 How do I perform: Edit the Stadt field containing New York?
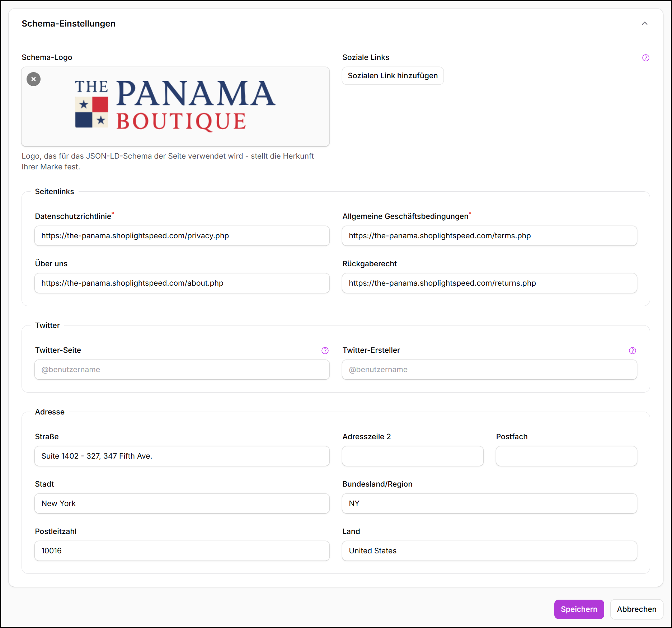pos(182,503)
